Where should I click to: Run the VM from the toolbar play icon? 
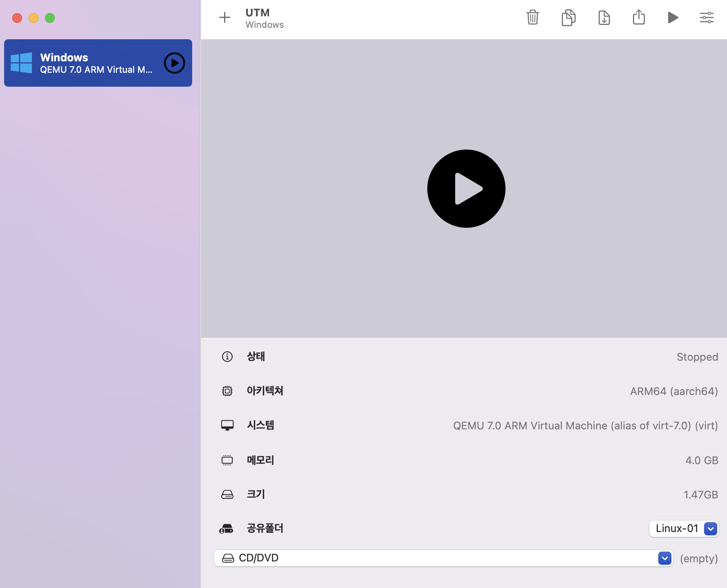(x=673, y=18)
